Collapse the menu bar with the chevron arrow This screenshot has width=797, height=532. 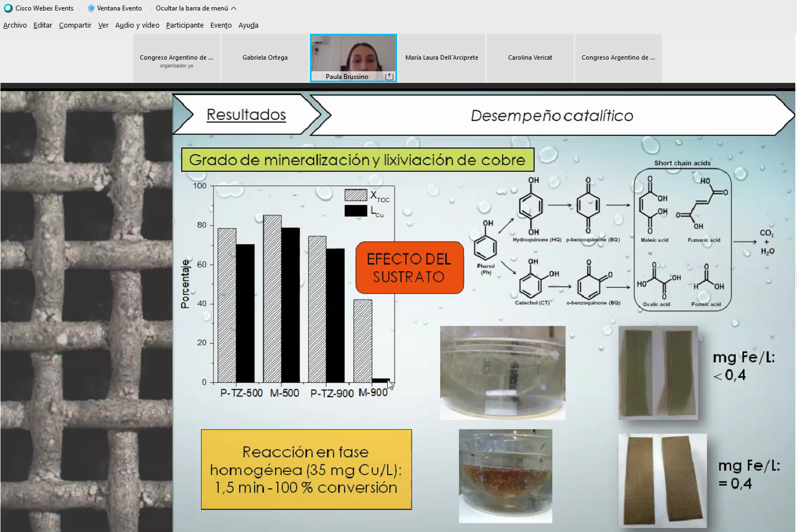coord(234,8)
